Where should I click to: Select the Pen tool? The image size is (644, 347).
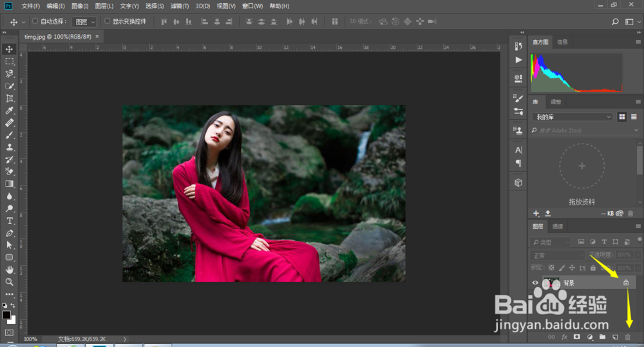click(x=9, y=233)
